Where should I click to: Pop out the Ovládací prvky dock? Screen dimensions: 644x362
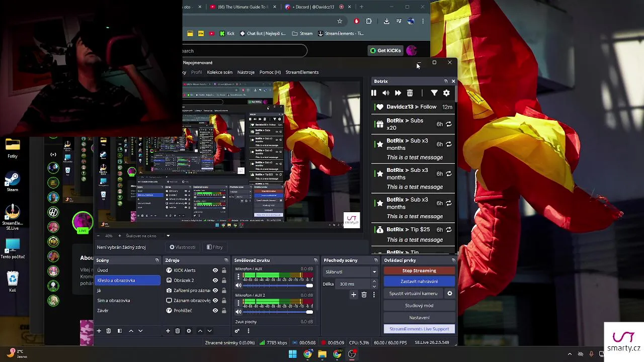click(x=453, y=260)
